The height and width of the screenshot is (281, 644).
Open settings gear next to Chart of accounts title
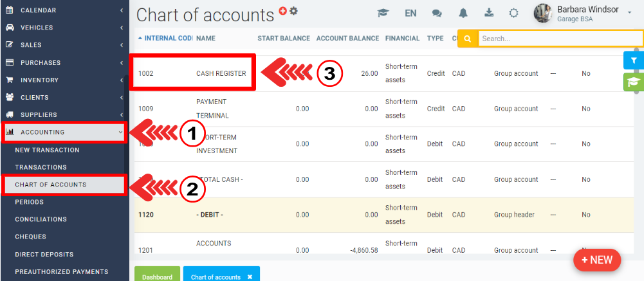pyautogui.click(x=293, y=11)
